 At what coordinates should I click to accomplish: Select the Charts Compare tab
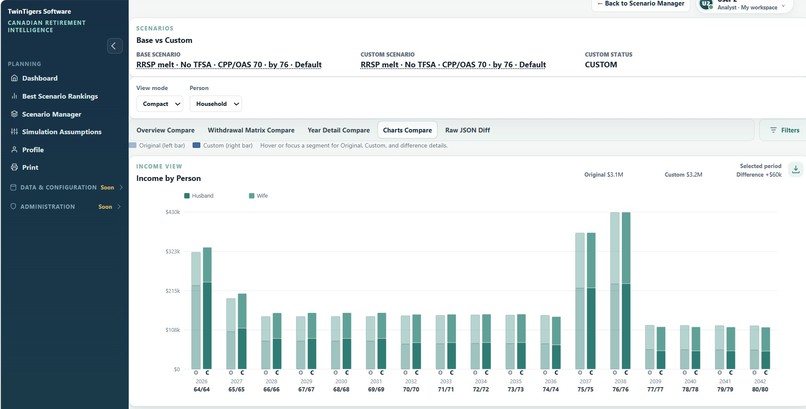(408, 130)
